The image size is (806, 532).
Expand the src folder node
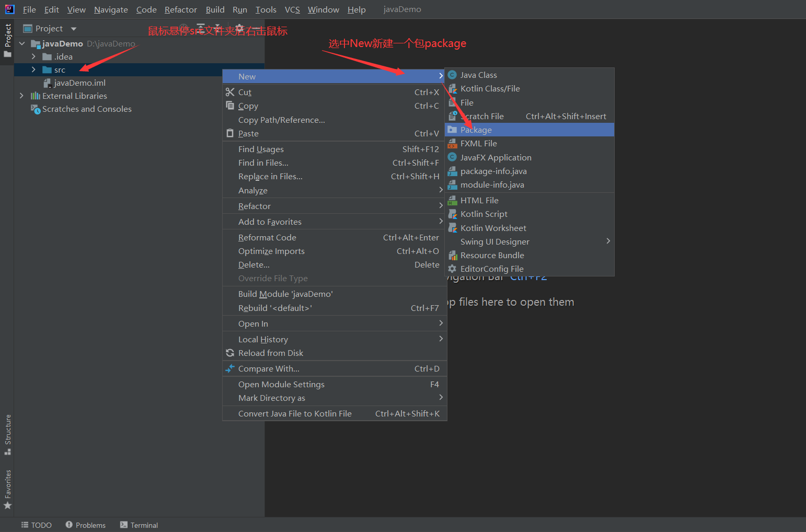pos(33,70)
